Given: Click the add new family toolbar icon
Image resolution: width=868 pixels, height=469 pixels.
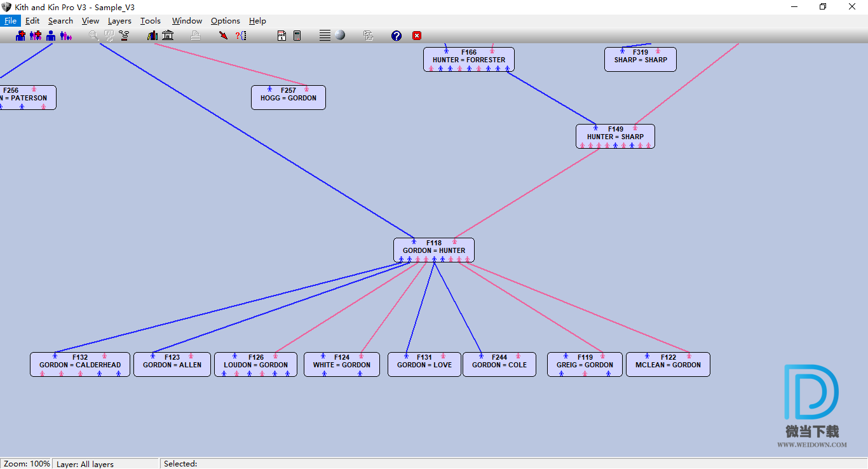Looking at the screenshot, I should tap(36, 36).
